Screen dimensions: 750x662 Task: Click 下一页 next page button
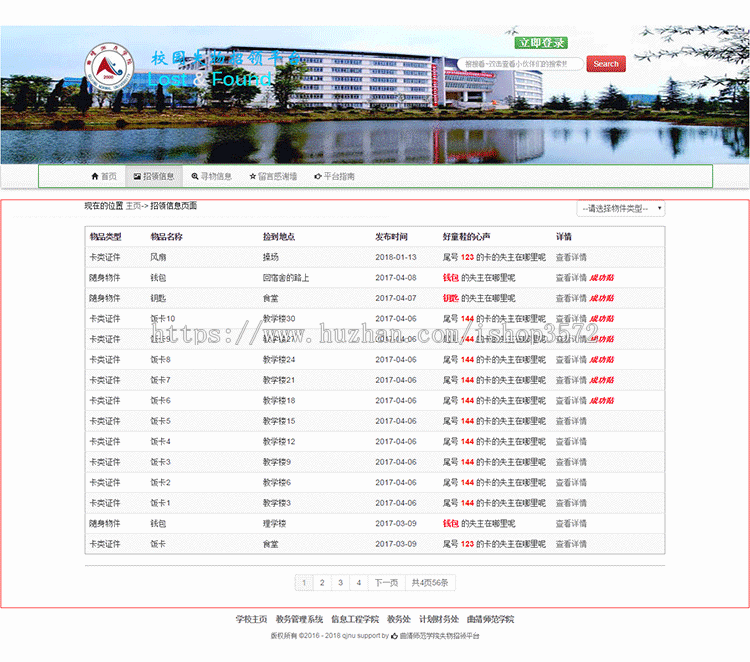(x=386, y=583)
